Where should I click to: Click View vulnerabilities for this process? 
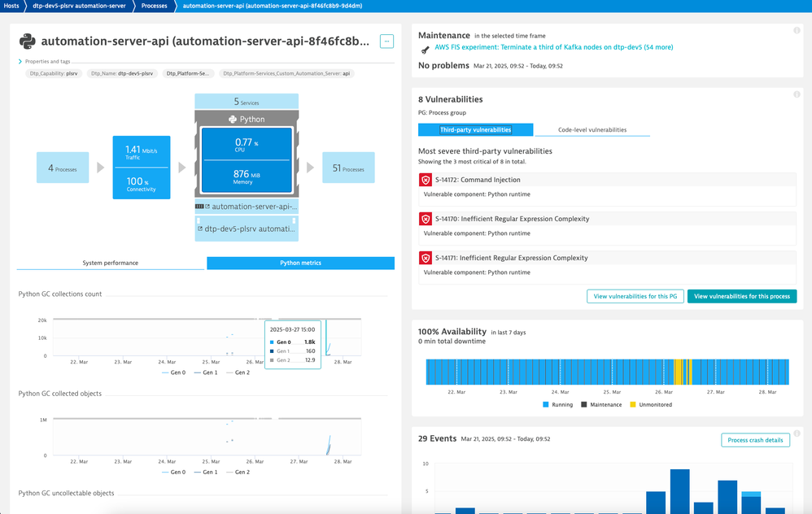click(741, 297)
